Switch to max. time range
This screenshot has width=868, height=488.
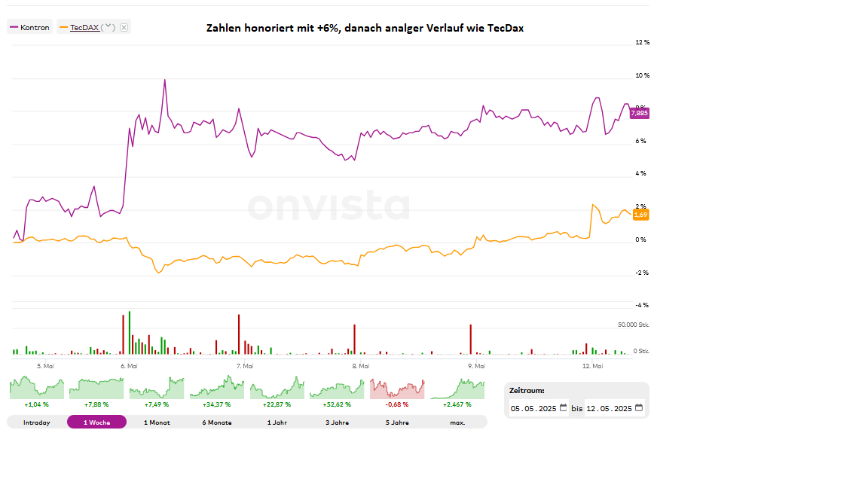point(457,422)
